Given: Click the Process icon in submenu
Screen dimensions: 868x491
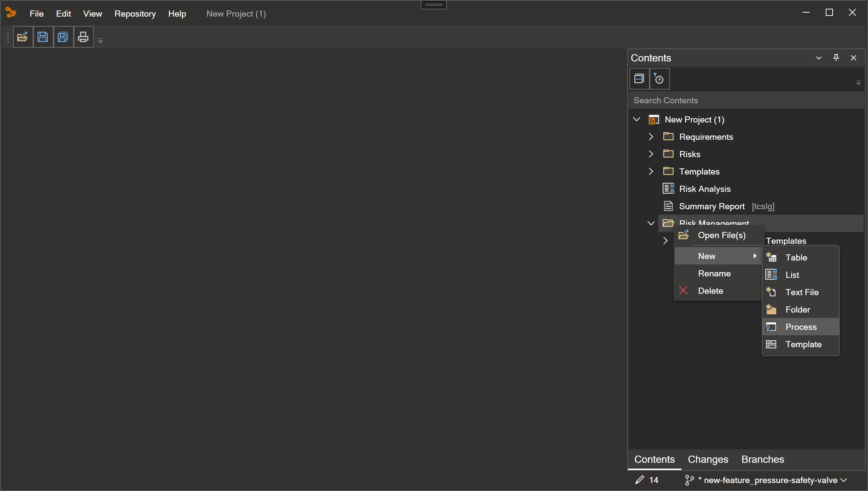Looking at the screenshot, I should (771, 327).
